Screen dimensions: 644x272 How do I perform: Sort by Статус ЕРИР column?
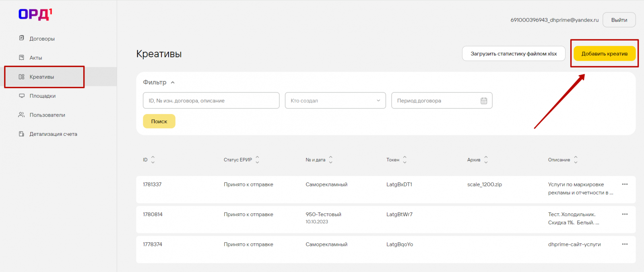click(x=258, y=160)
